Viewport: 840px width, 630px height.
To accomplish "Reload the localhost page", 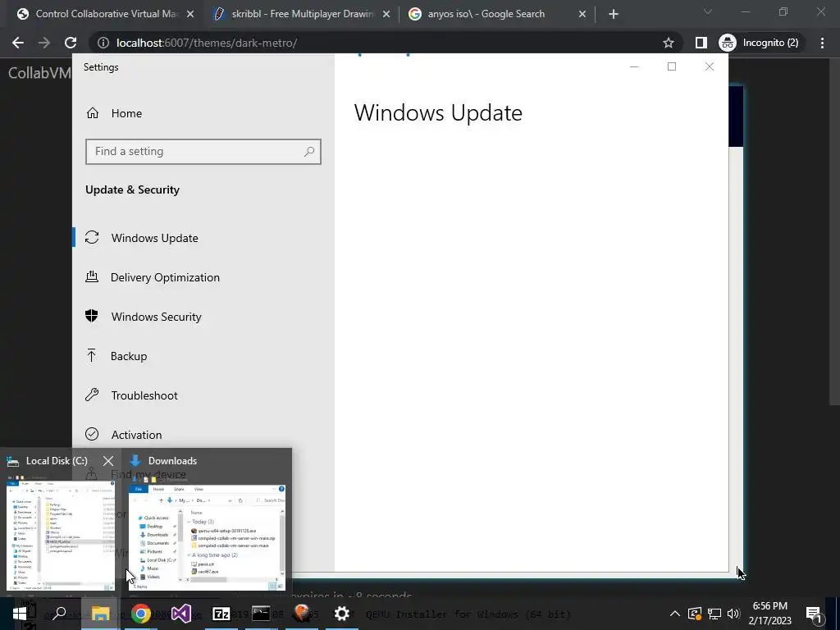I will pyautogui.click(x=71, y=43).
